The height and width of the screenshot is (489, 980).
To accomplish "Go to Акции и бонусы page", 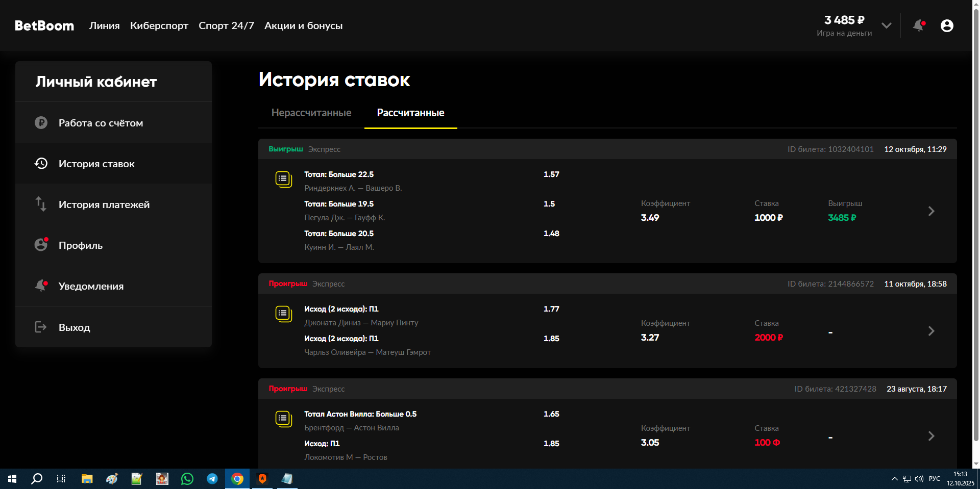I will click(x=303, y=25).
